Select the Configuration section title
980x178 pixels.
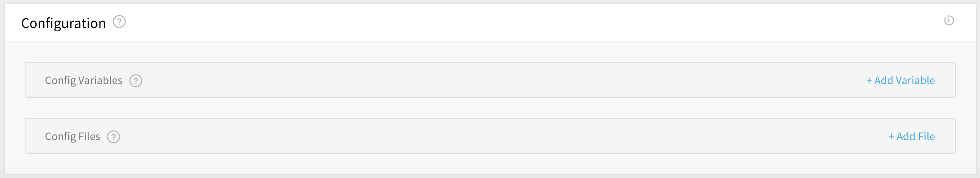point(63,23)
